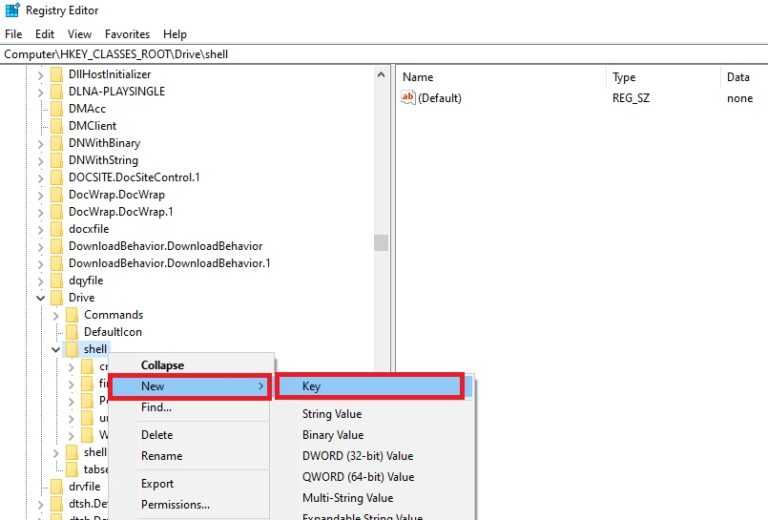Viewport: 768px width, 520px height.
Task: Expand the Commands subkey arrow
Action: pos(56,315)
